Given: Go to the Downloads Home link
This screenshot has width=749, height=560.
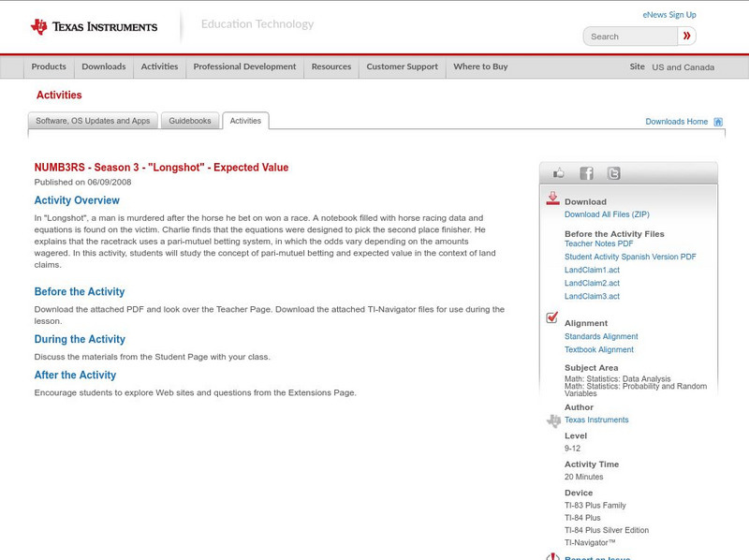Looking at the screenshot, I should pyautogui.click(x=676, y=122).
